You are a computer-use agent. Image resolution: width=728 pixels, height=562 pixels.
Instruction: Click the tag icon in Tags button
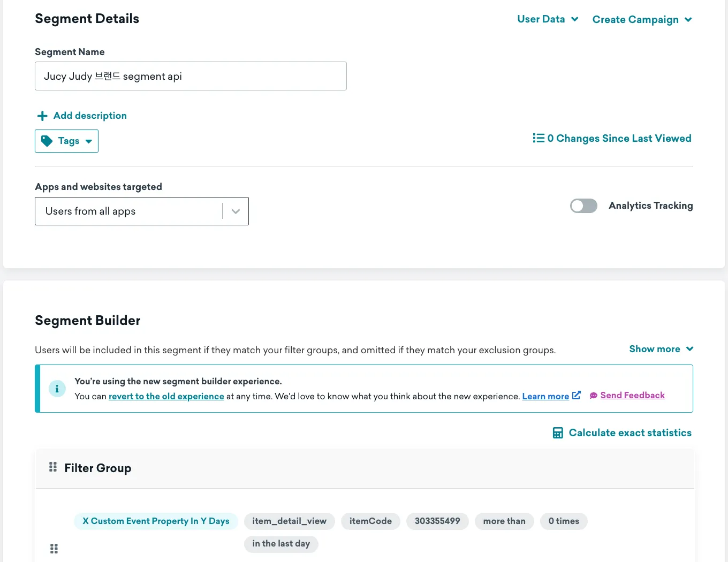pos(47,141)
